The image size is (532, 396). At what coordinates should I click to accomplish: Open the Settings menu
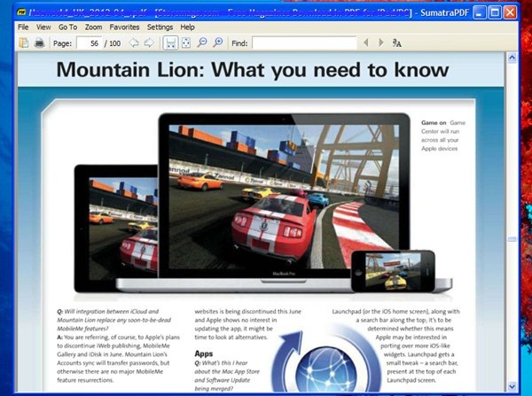[x=160, y=27]
